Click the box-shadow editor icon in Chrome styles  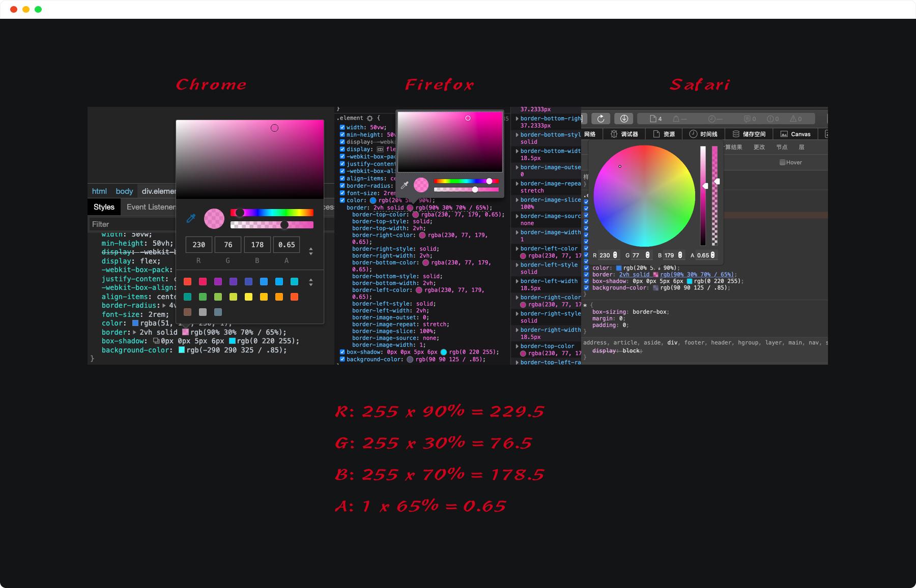tap(156, 341)
